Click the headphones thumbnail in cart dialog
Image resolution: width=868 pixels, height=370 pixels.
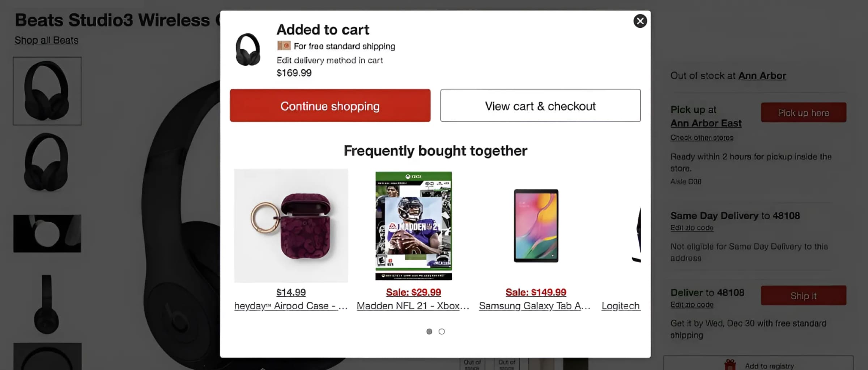click(248, 50)
